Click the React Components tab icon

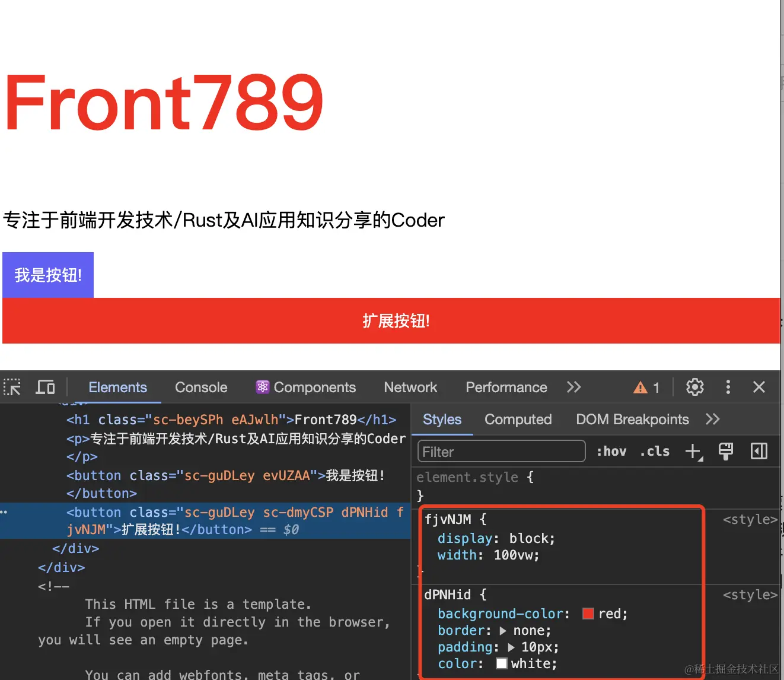pyautogui.click(x=263, y=387)
